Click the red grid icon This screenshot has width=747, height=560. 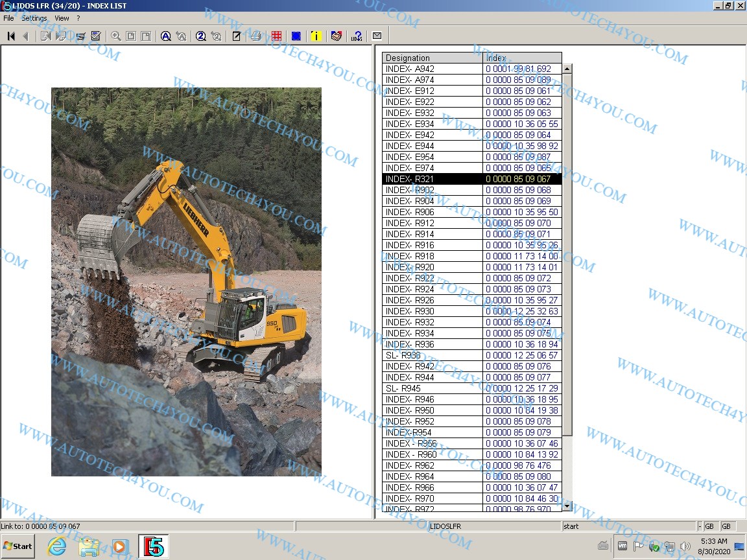coord(276,36)
